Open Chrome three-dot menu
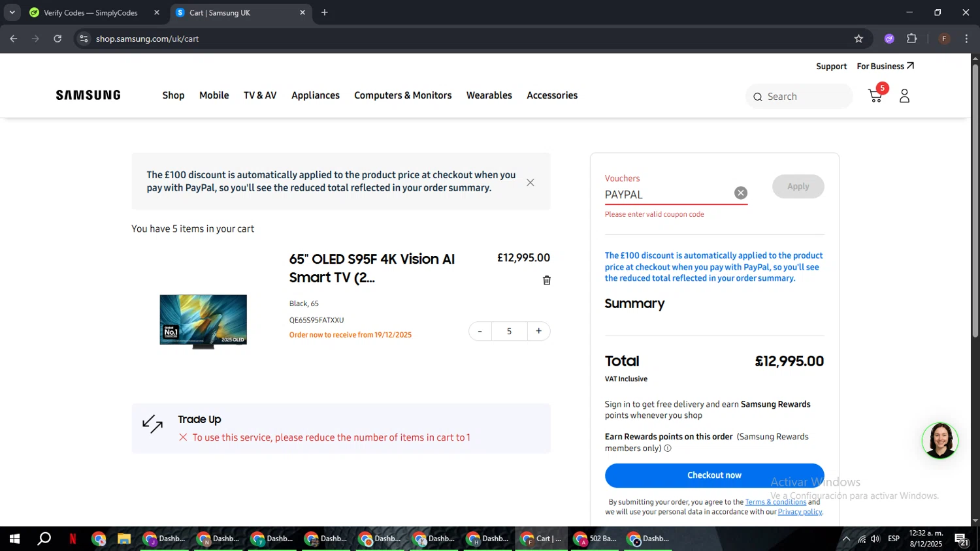 [966, 39]
